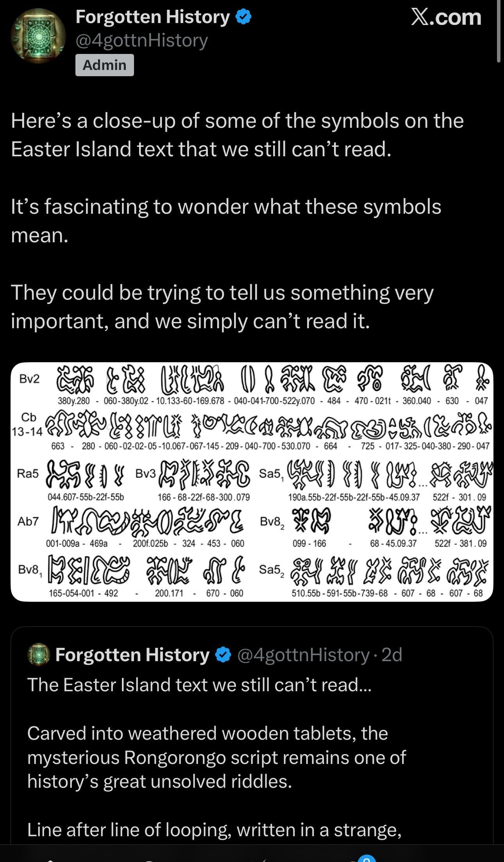Click the page scrollbar at the top right
The height and width of the screenshot is (862, 504).
[x=499, y=31]
